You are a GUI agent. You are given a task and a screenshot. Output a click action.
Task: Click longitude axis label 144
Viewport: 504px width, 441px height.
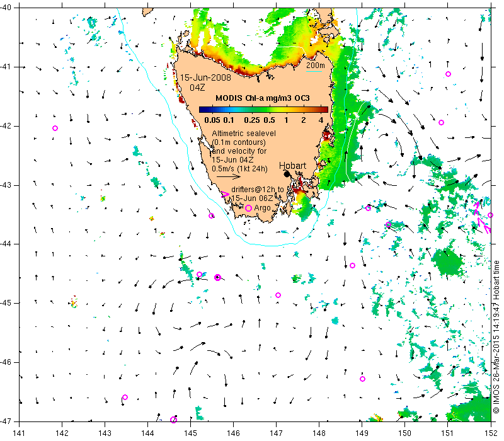147,433
